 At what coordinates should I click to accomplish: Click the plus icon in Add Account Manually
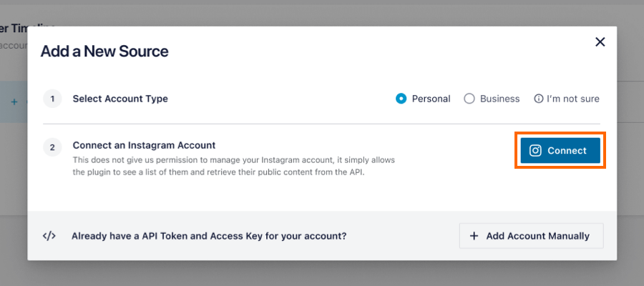tap(474, 236)
